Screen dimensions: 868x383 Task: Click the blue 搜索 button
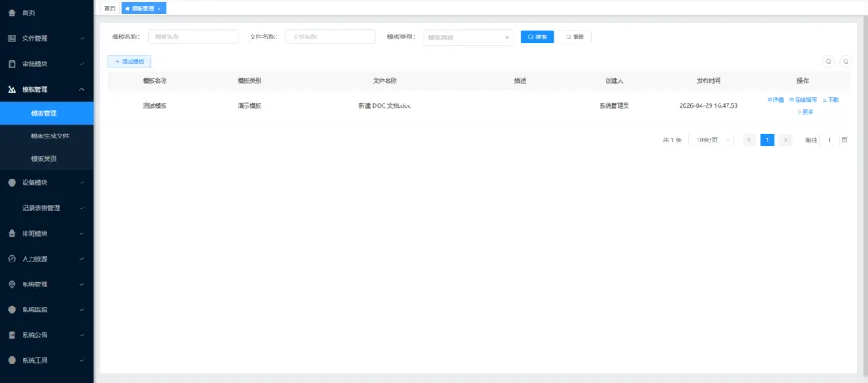coord(537,37)
